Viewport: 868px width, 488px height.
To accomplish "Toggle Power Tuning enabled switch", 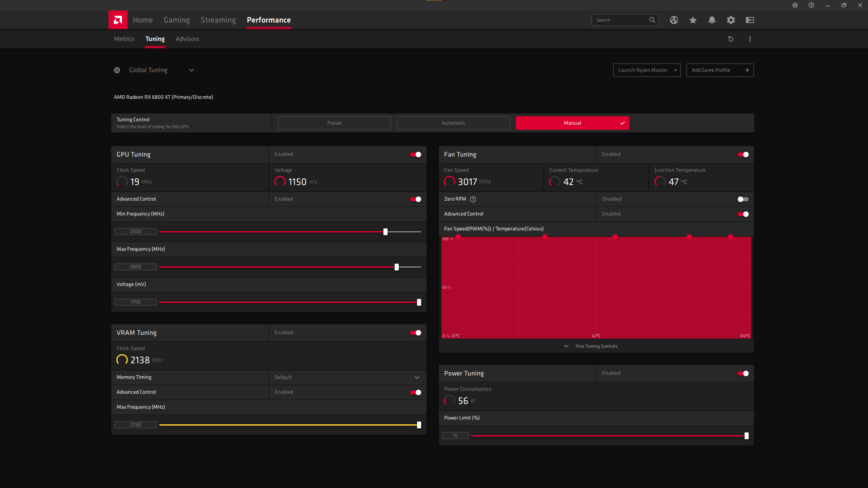I will click(x=743, y=373).
